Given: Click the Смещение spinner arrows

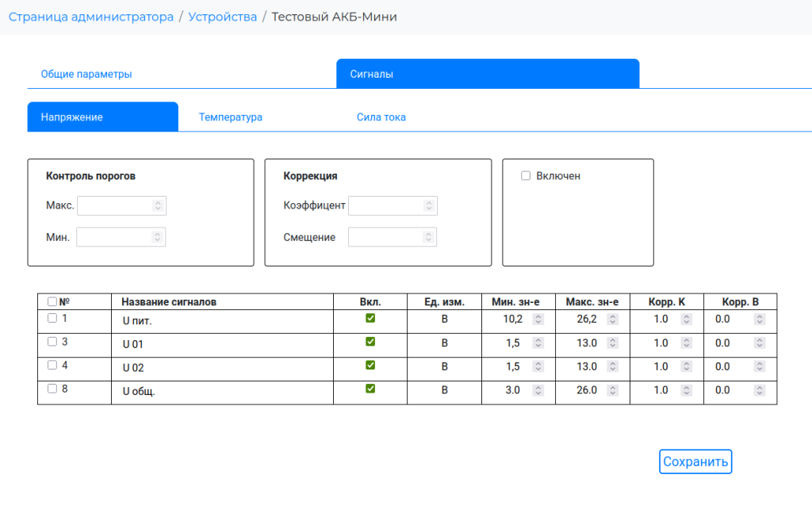Looking at the screenshot, I should click(428, 237).
